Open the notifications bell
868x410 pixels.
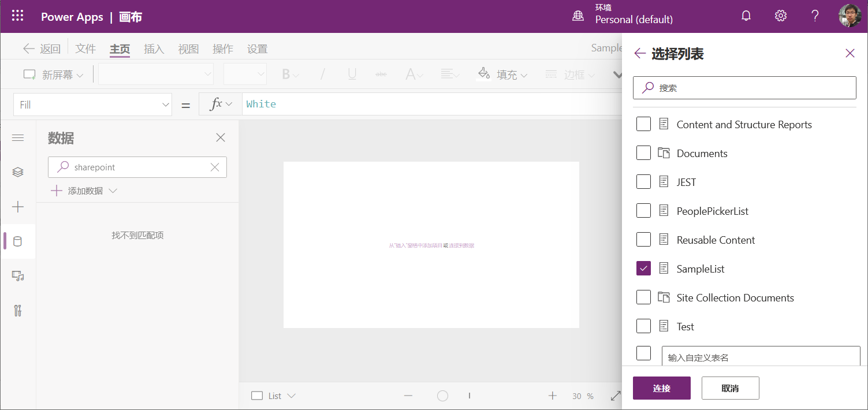[746, 16]
